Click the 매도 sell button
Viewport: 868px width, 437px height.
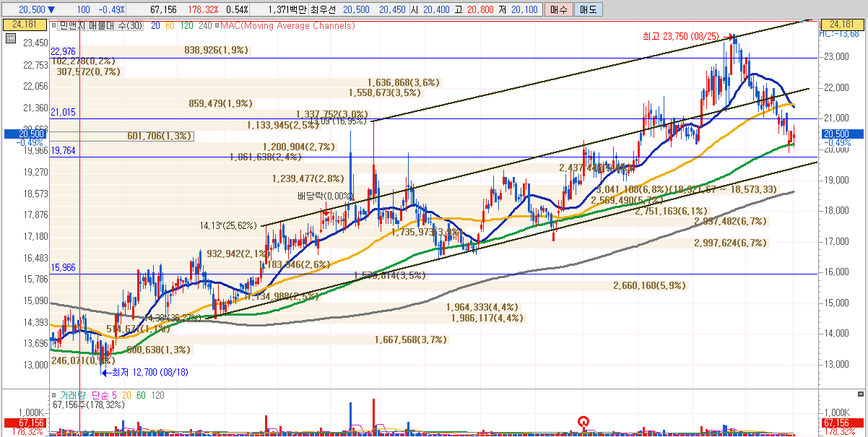coord(589,9)
